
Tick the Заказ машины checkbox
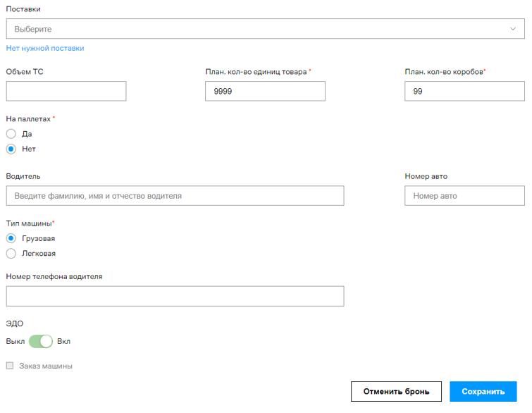10,366
